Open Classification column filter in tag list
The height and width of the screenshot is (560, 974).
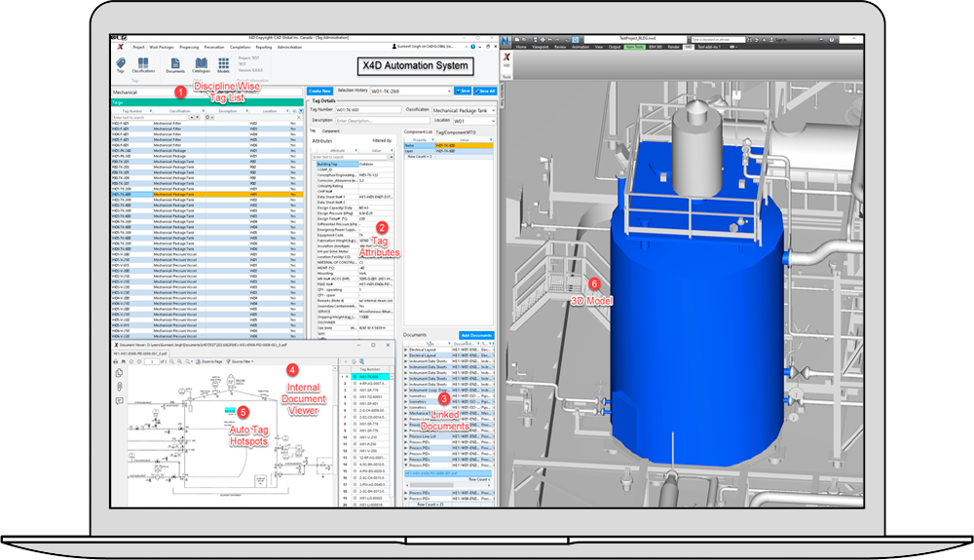point(204,110)
